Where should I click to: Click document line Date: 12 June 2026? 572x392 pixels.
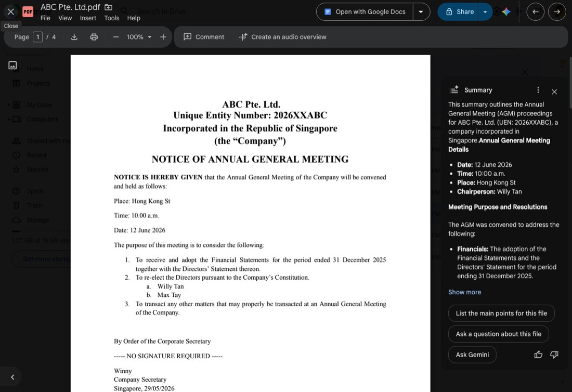coord(139,230)
